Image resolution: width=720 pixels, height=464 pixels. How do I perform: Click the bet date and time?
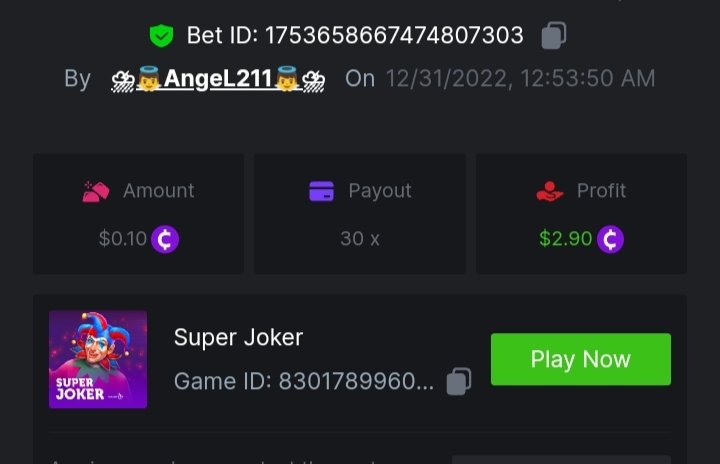[x=521, y=79]
